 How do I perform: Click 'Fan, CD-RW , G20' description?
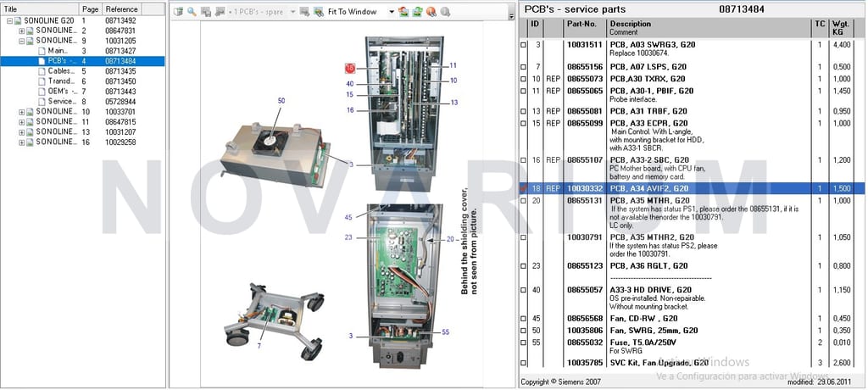coord(644,319)
